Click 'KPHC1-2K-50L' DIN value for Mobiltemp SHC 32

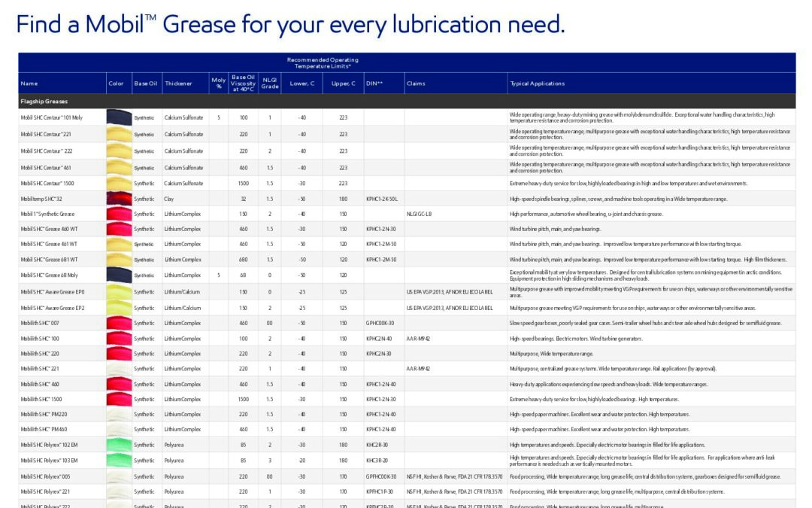(x=382, y=199)
